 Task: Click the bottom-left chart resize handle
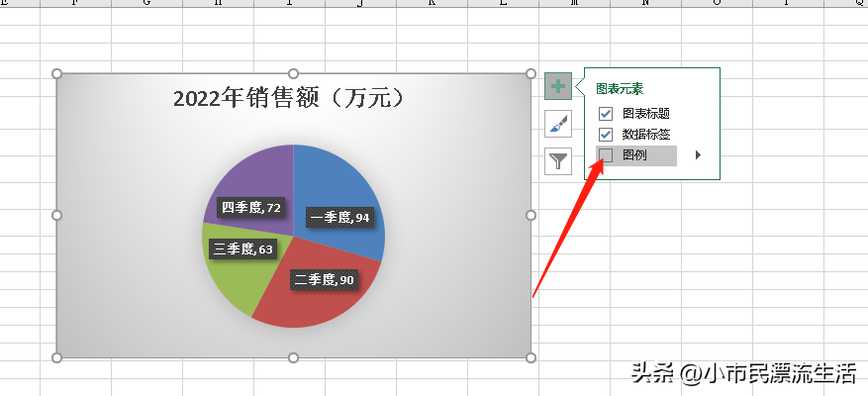pos(56,357)
